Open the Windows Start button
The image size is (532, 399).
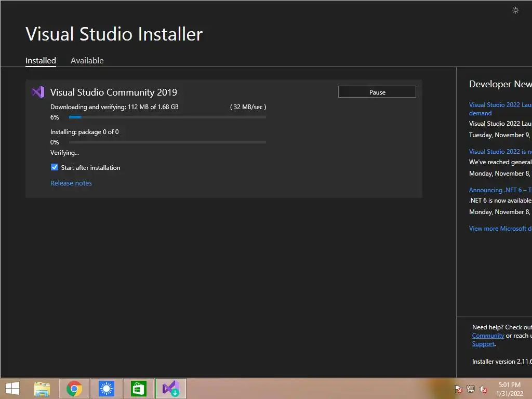pos(12,389)
